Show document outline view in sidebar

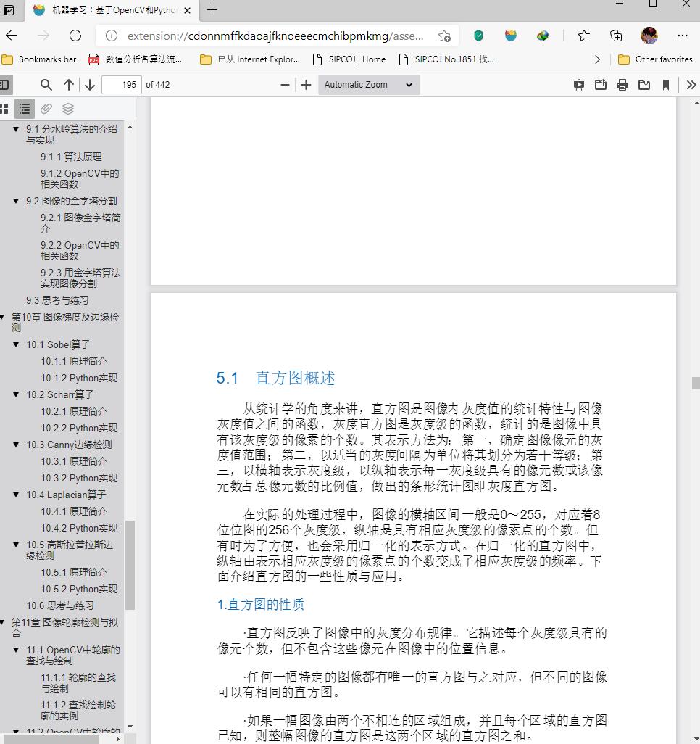(24, 109)
